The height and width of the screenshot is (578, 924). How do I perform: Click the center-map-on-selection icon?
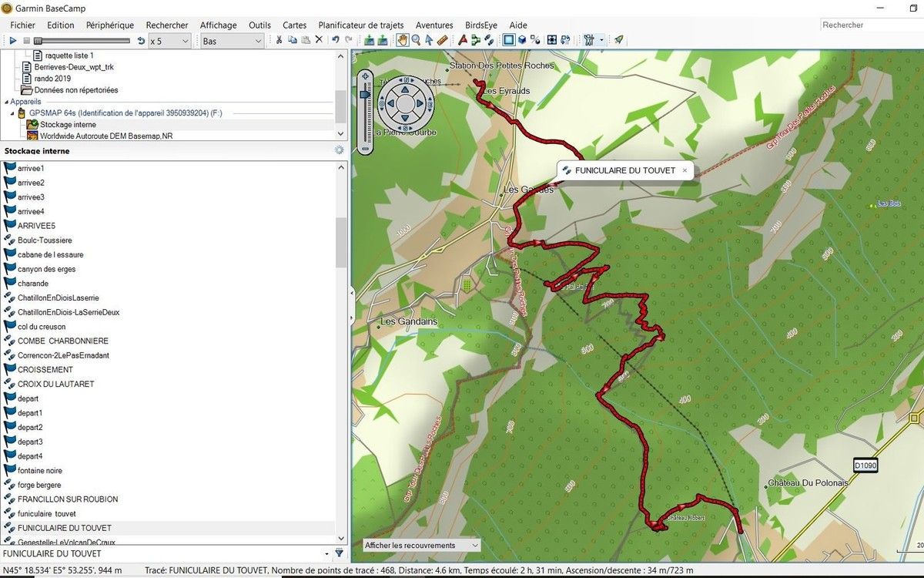pos(551,40)
